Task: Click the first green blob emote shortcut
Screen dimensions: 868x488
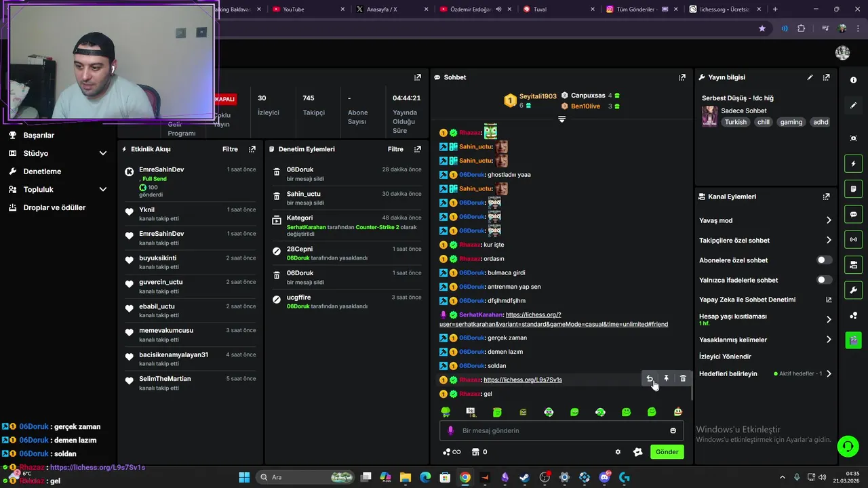Action: pyautogui.click(x=446, y=412)
